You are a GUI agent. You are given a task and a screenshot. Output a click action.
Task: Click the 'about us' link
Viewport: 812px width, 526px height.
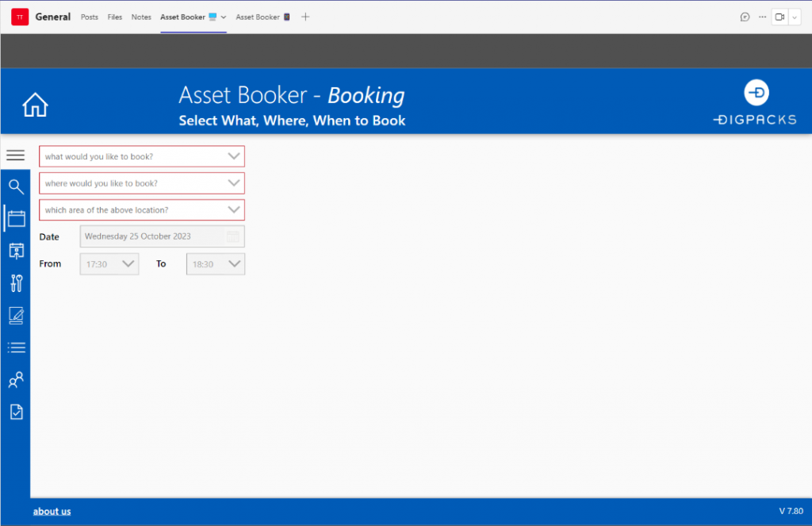tap(52, 511)
